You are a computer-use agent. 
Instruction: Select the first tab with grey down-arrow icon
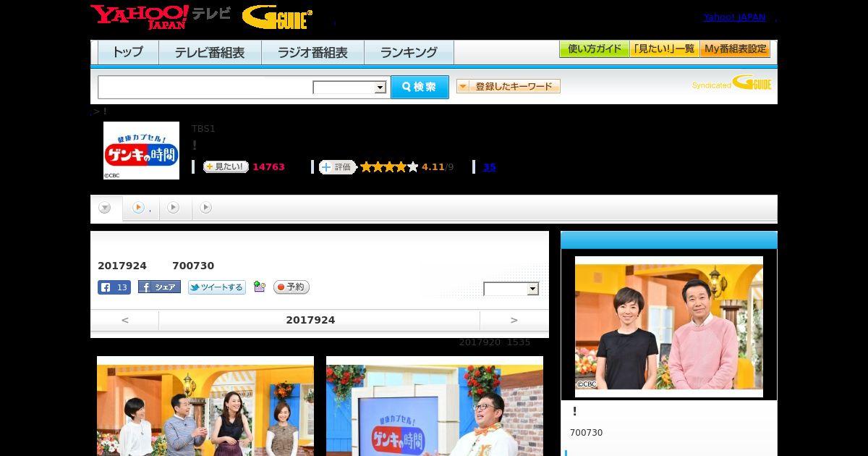coord(105,208)
